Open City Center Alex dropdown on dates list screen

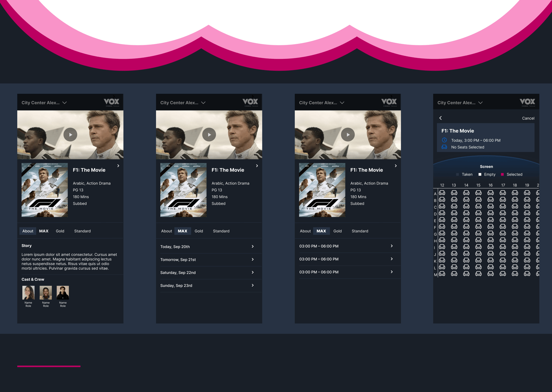[x=183, y=103]
